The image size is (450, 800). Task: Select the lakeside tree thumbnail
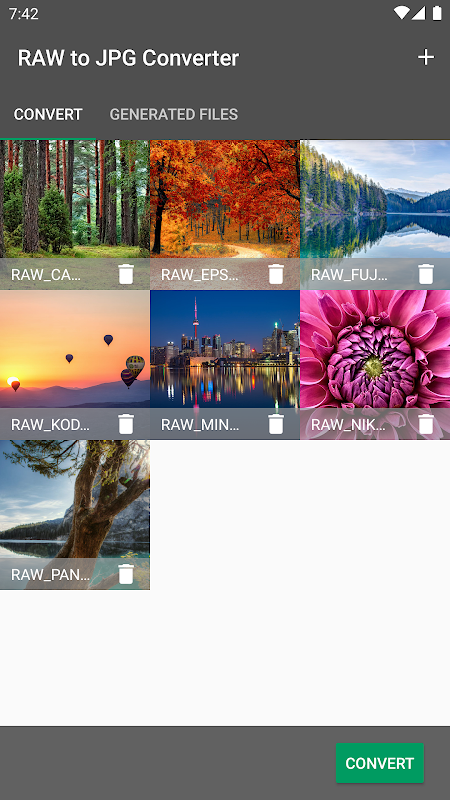tap(75, 499)
